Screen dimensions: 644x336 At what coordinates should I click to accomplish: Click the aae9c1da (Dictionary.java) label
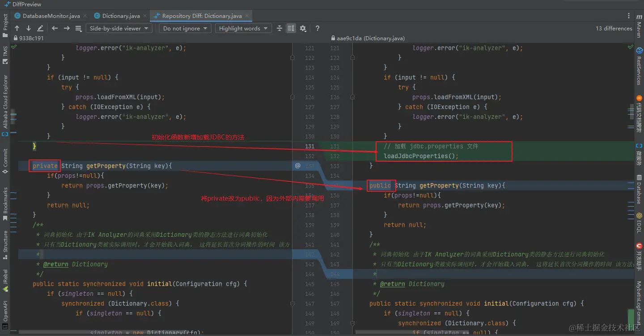pyautogui.click(x=371, y=38)
